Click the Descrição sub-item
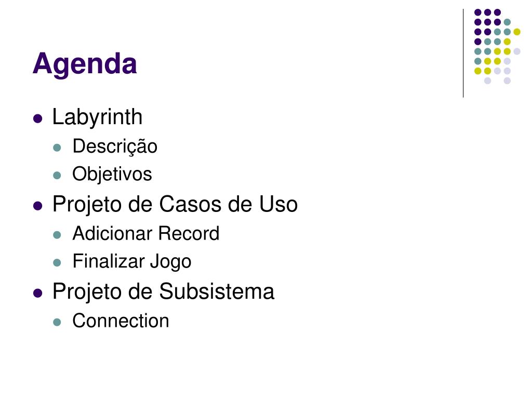 pos(115,147)
